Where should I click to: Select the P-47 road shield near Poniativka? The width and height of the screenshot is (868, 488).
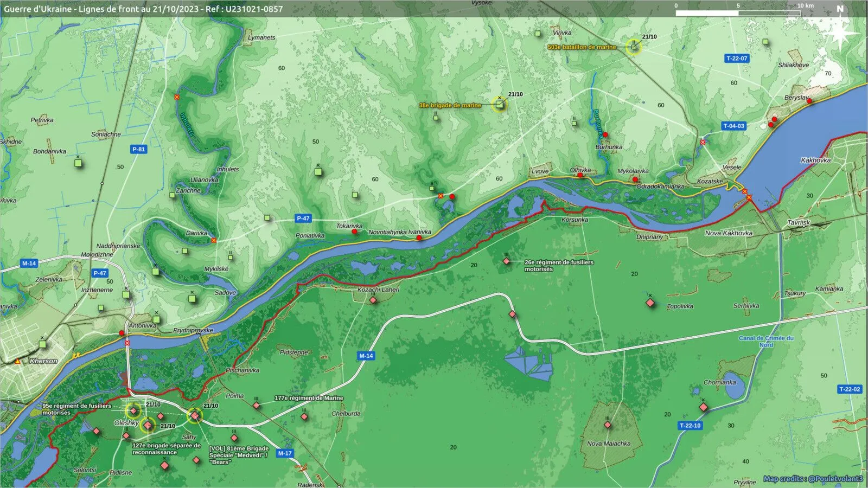tap(303, 219)
